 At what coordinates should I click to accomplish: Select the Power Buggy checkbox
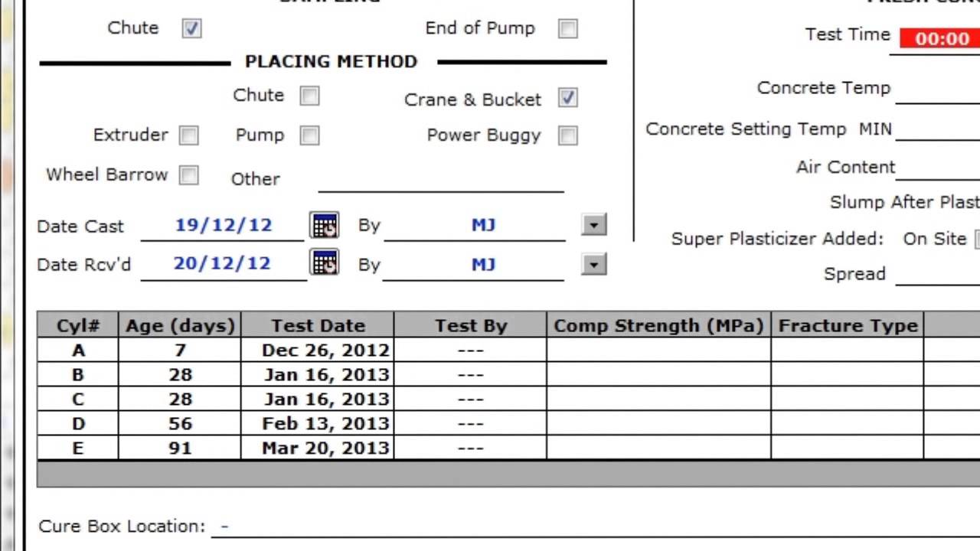(x=568, y=135)
